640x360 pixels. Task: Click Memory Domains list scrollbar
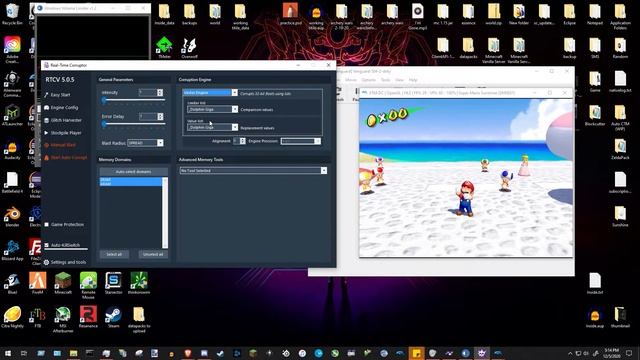point(165,213)
